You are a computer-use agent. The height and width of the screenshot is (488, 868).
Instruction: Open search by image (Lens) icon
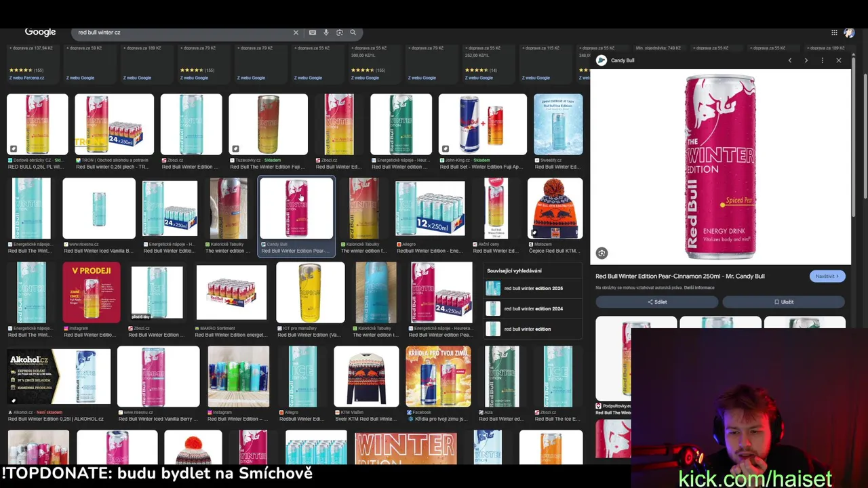tap(340, 33)
